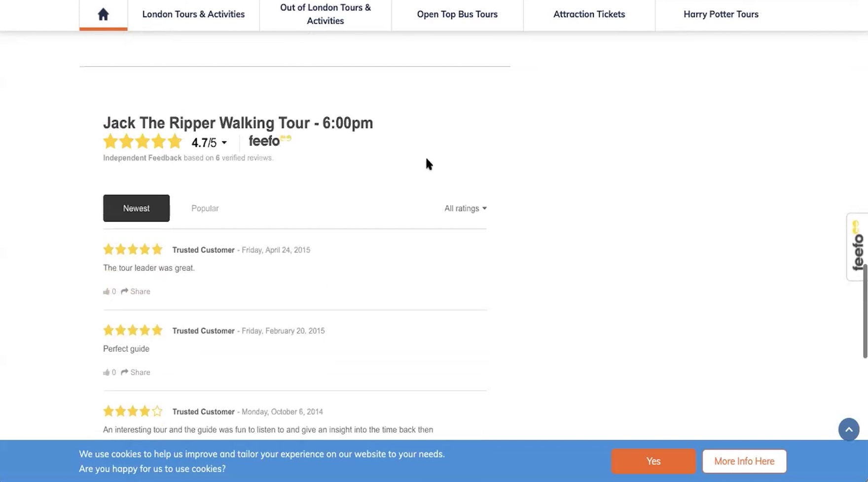Screen dimensions: 868x482
Task: Open Out of London Tours & Activities
Action: tap(325, 14)
